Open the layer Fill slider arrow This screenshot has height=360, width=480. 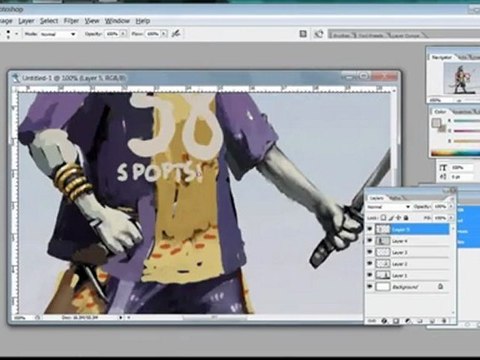pyautogui.click(x=451, y=218)
